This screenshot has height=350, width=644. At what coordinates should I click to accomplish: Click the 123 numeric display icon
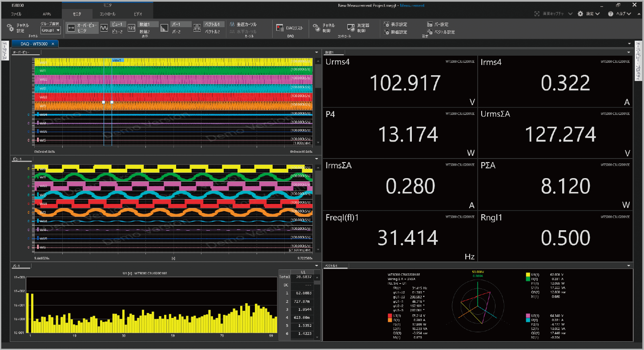[132, 28]
